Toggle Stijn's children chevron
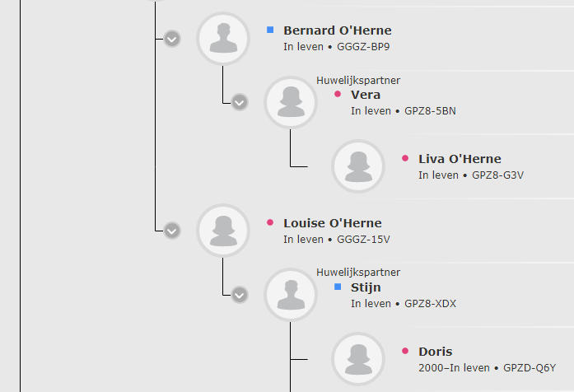The height and width of the screenshot is (392, 574). pos(240,295)
